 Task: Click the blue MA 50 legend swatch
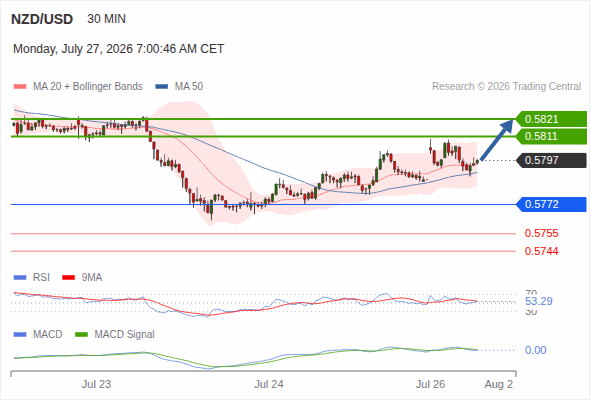click(162, 87)
